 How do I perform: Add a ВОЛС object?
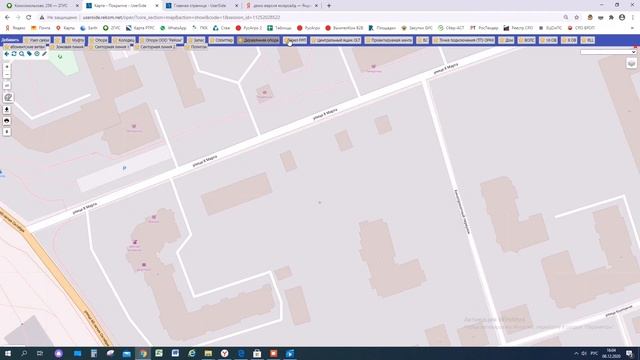click(527, 40)
